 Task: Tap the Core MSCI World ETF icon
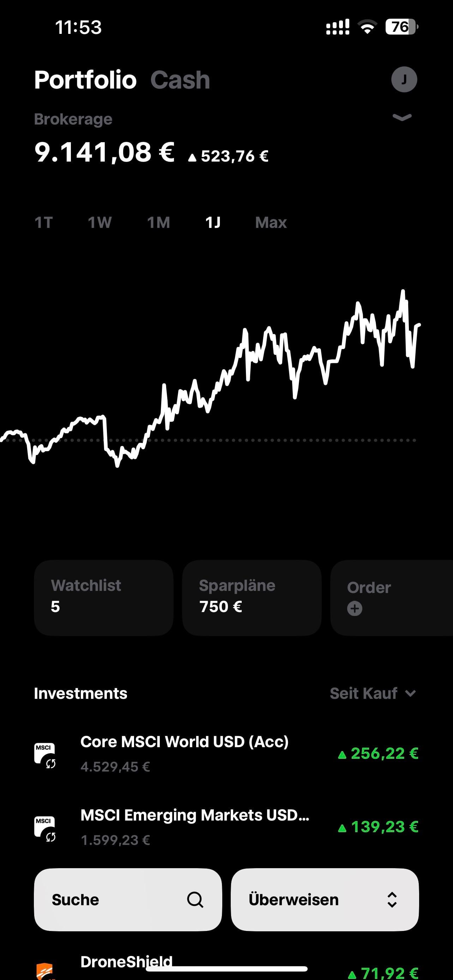click(x=45, y=754)
